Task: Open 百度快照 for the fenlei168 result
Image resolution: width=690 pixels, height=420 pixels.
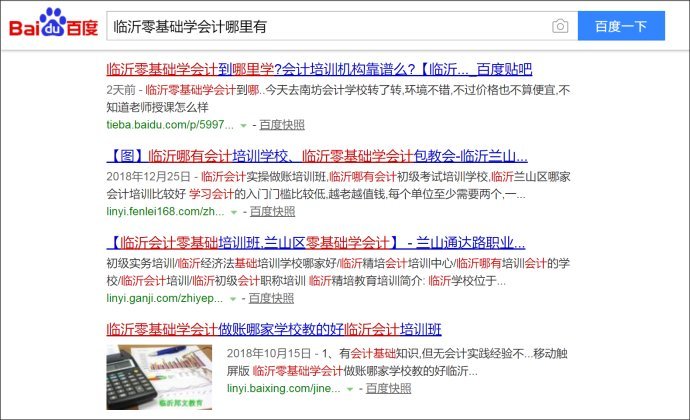Action: coord(273,212)
